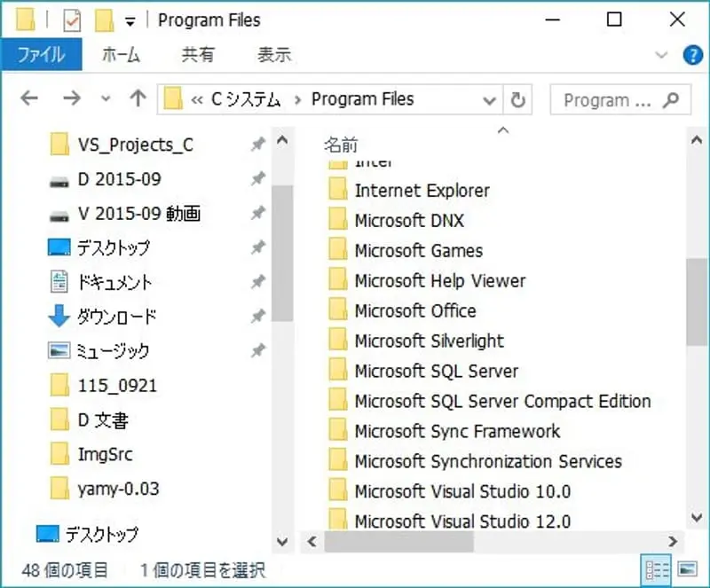Switch to large icons view in status bar
The height and width of the screenshot is (588, 710).
[x=687, y=569]
